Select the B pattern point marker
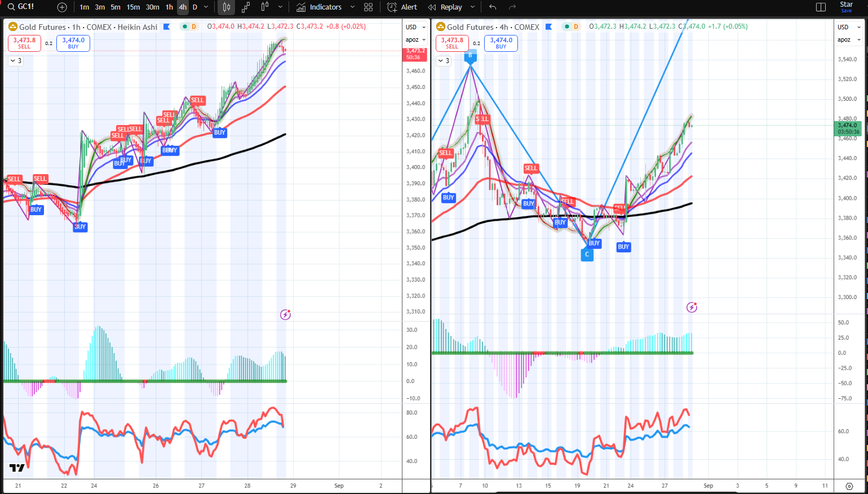 [470, 55]
